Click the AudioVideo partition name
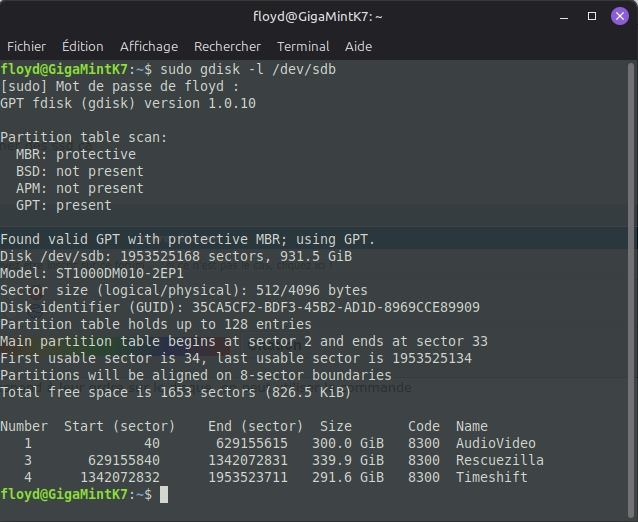Viewport: 638px width, 522px height. point(496,443)
